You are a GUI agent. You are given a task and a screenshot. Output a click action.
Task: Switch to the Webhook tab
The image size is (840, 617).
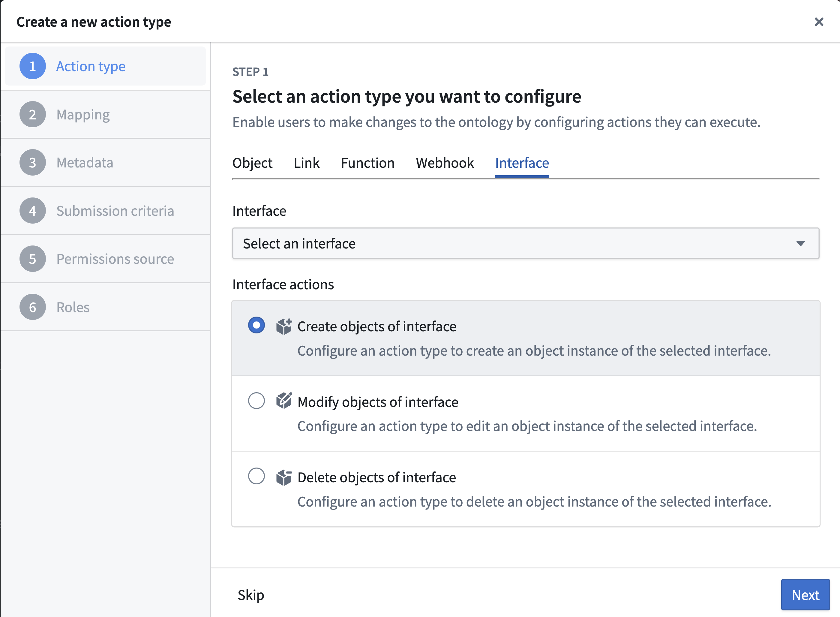pyautogui.click(x=445, y=163)
